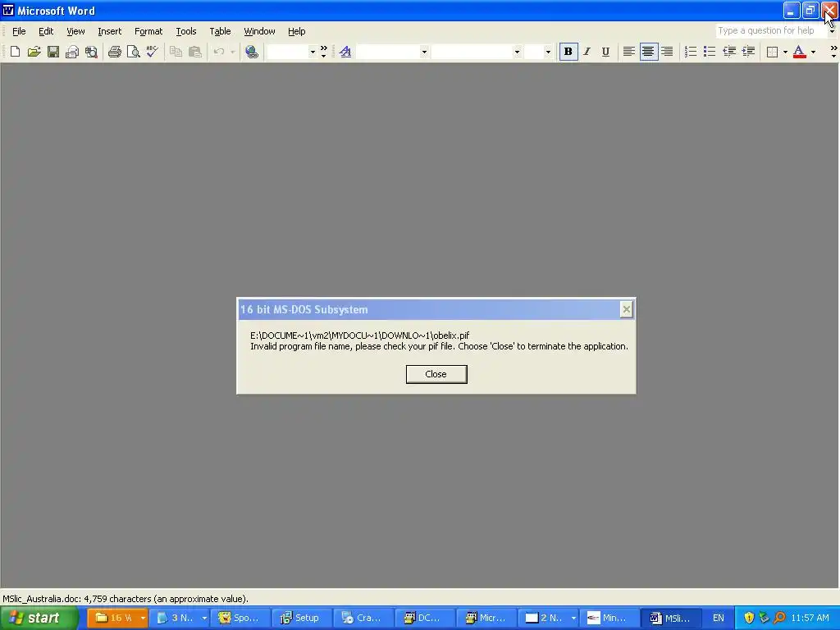Open the File menu

coord(19,31)
